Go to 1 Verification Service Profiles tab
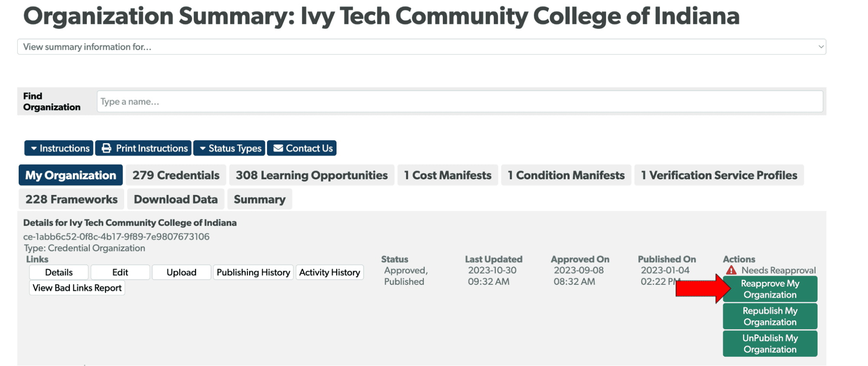This screenshot has width=868, height=366. 719,175
